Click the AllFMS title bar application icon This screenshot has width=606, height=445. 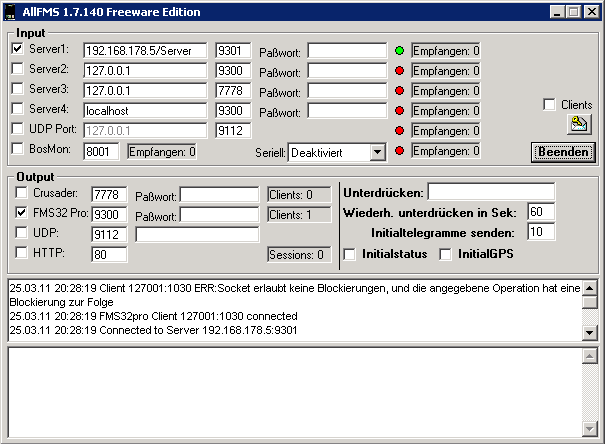[11, 12]
